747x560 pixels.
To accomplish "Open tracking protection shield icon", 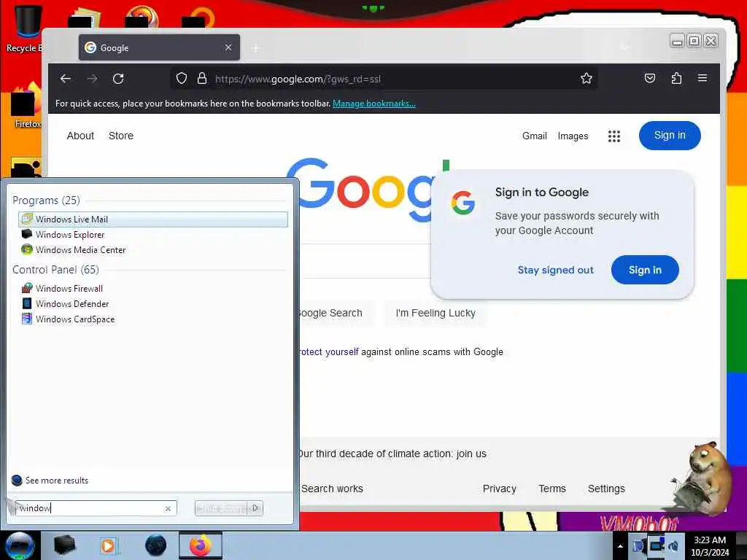I will (x=181, y=78).
